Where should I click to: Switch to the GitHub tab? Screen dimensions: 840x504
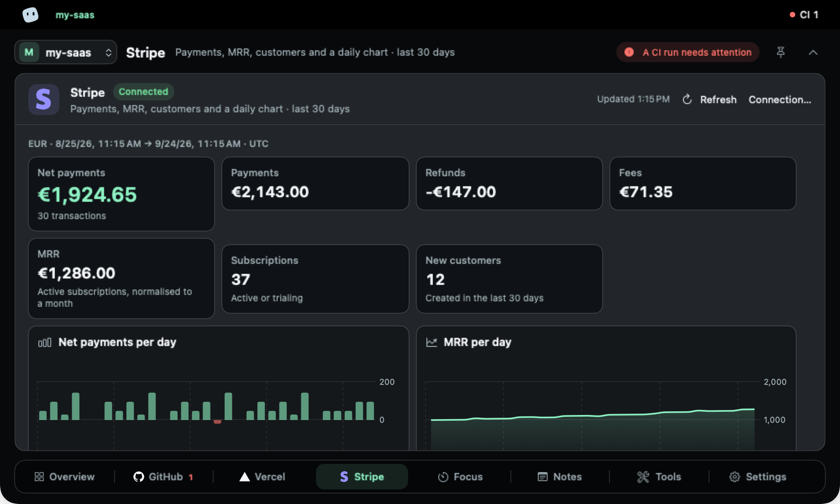coord(163,477)
